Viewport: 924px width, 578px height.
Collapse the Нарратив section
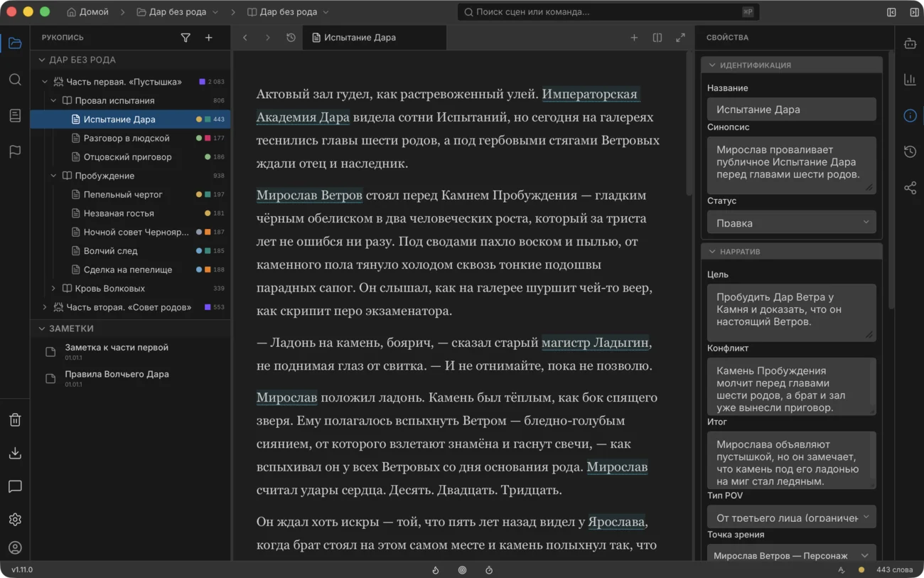pyautogui.click(x=712, y=252)
